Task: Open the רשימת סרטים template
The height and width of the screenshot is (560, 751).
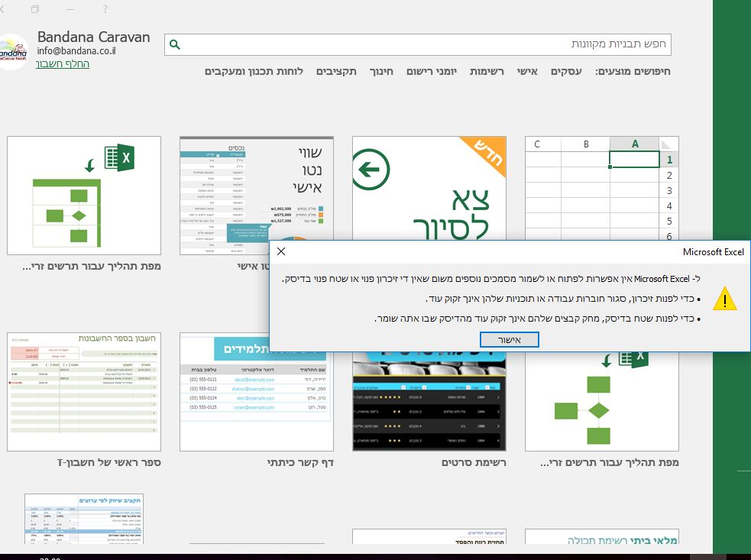Action: (429, 401)
